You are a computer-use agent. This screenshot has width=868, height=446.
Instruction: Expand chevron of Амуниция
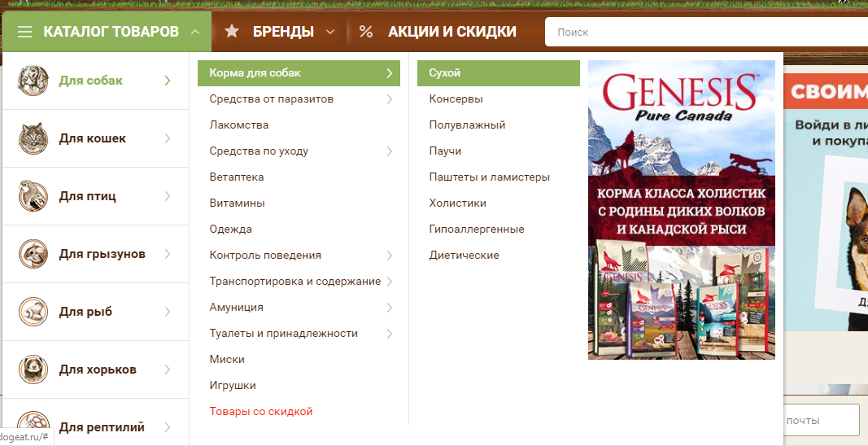pyautogui.click(x=390, y=308)
